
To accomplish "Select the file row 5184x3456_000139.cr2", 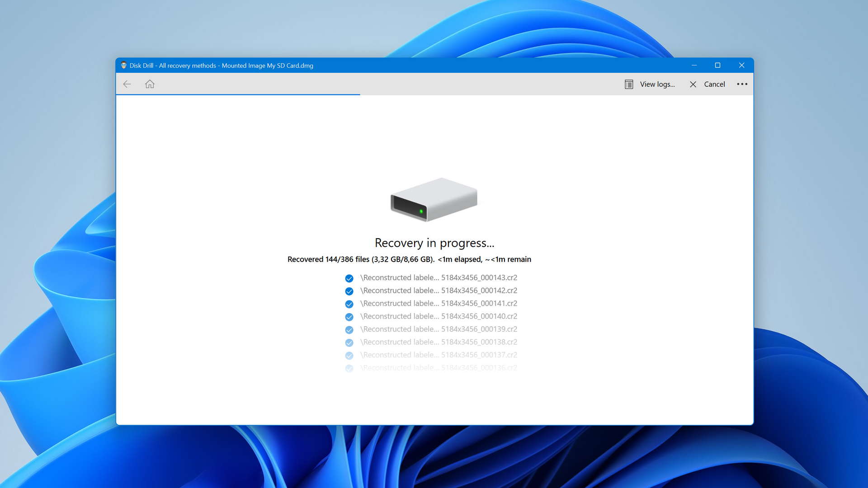I will point(431,329).
